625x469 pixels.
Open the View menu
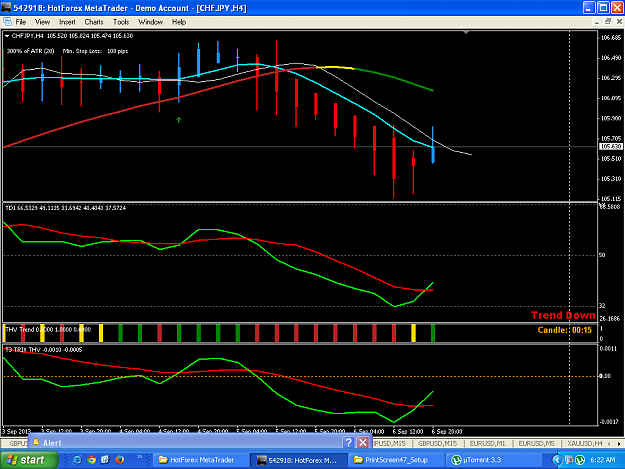pyautogui.click(x=42, y=22)
